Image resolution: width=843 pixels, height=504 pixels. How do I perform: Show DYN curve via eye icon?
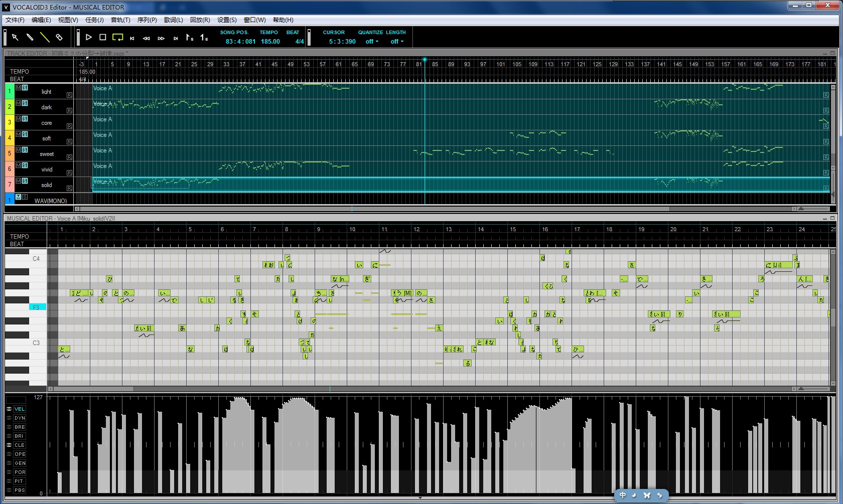(9, 418)
